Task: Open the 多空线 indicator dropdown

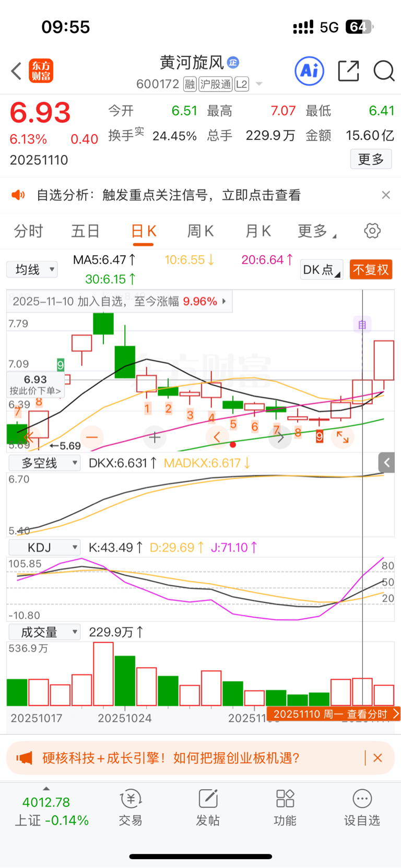Action: pos(44,463)
